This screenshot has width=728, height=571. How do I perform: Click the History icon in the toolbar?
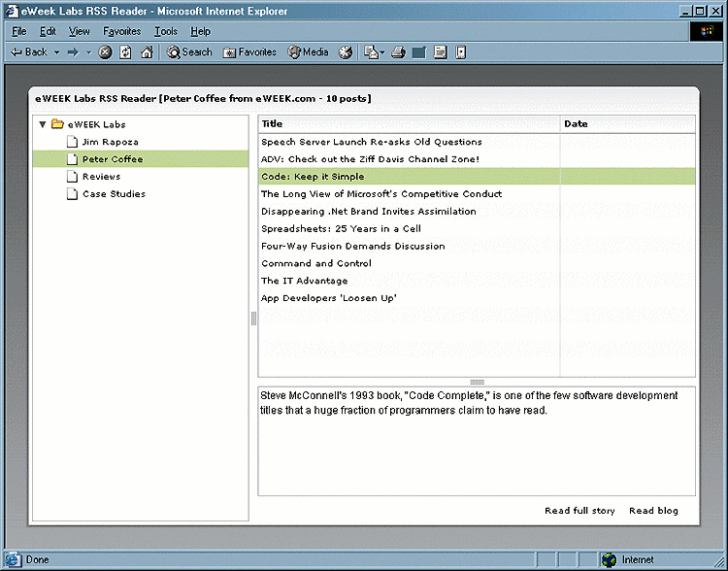click(345, 52)
